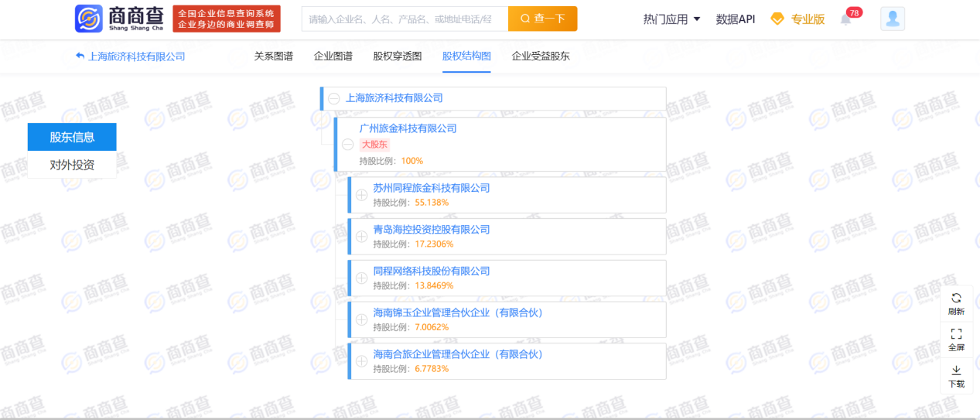Expand the 海南合旅企业管理合伙企业 node
The width and height of the screenshot is (980, 420).
point(361,361)
